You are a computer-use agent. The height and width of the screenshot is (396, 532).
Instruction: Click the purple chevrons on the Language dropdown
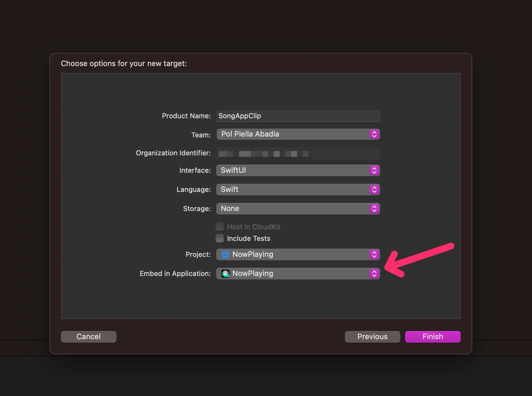click(x=374, y=189)
